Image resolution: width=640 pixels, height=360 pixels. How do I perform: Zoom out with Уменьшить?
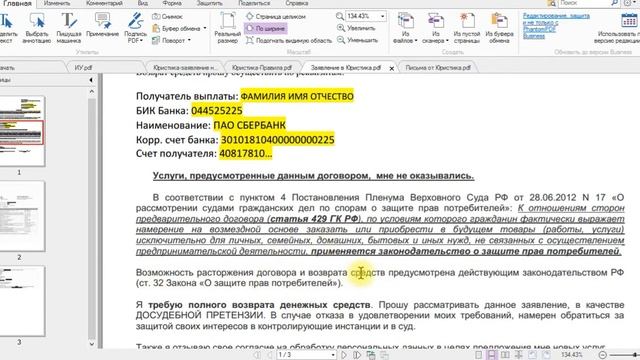point(357,40)
